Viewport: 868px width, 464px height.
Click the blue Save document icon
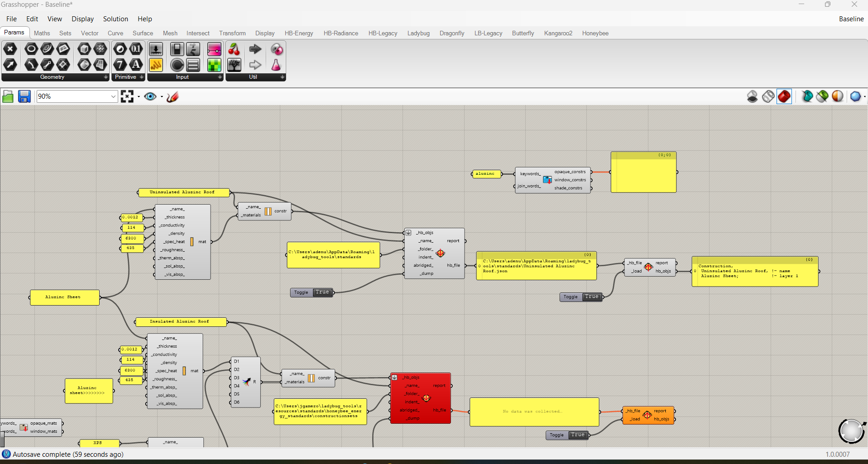coord(24,96)
